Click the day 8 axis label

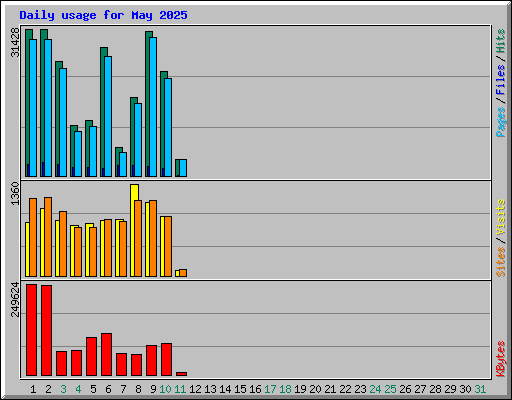138,389
